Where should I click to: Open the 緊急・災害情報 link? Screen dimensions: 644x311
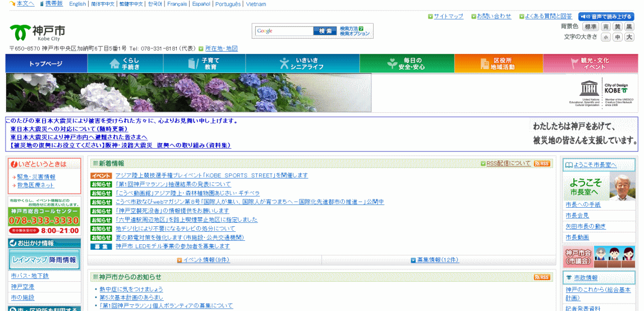36,177
